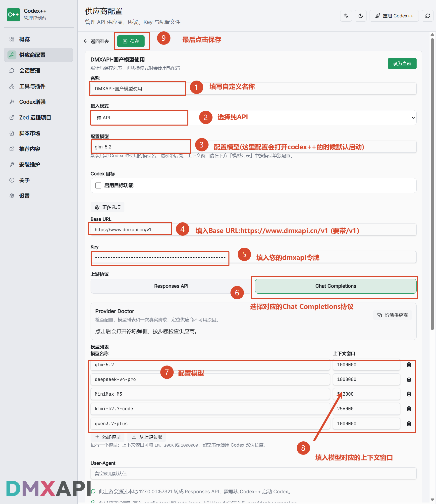Click the page vertical scrollbar thumb
Screen dimensions: 436x504
tap(433, 184)
